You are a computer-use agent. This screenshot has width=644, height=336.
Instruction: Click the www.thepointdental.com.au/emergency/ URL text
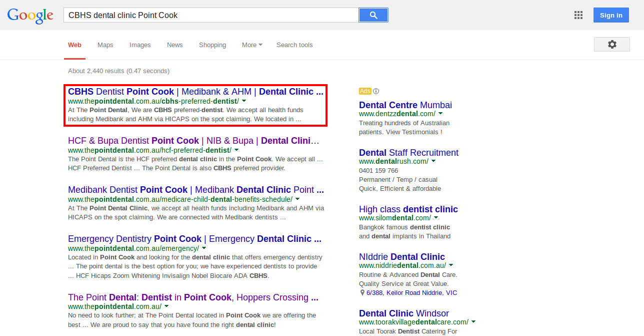click(133, 248)
